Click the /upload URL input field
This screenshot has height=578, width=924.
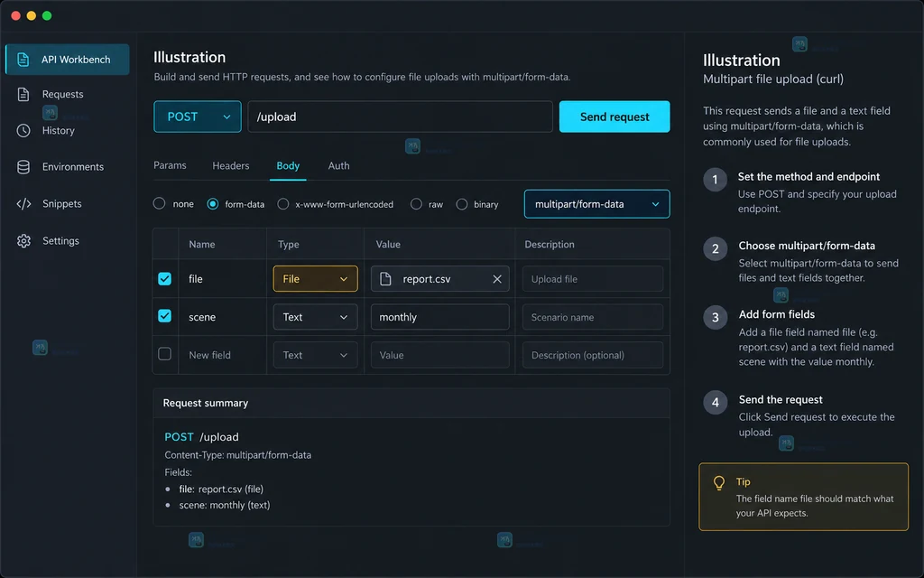coord(400,117)
